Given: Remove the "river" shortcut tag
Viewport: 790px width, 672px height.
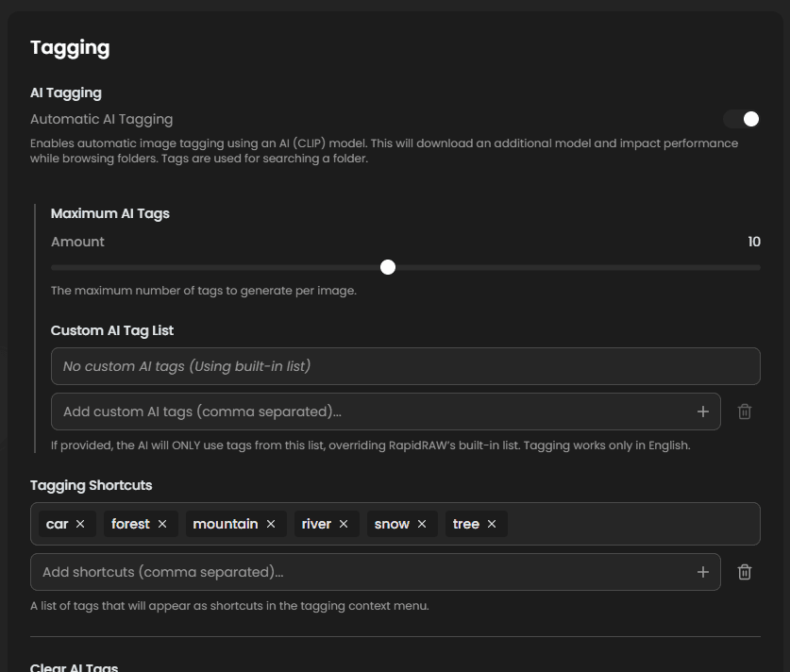Looking at the screenshot, I should tap(344, 524).
